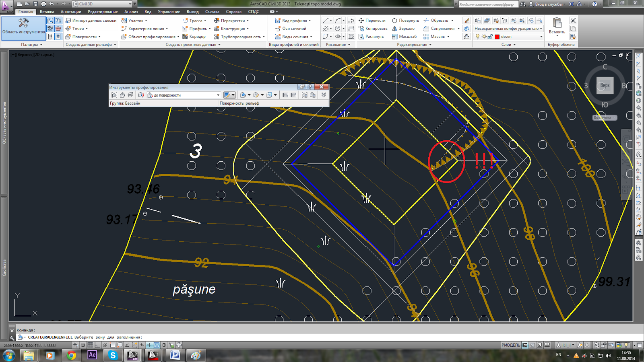Select the Конструкция assembly dropdown
644x362 pixels.
pyautogui.click(x=231, y=29)
